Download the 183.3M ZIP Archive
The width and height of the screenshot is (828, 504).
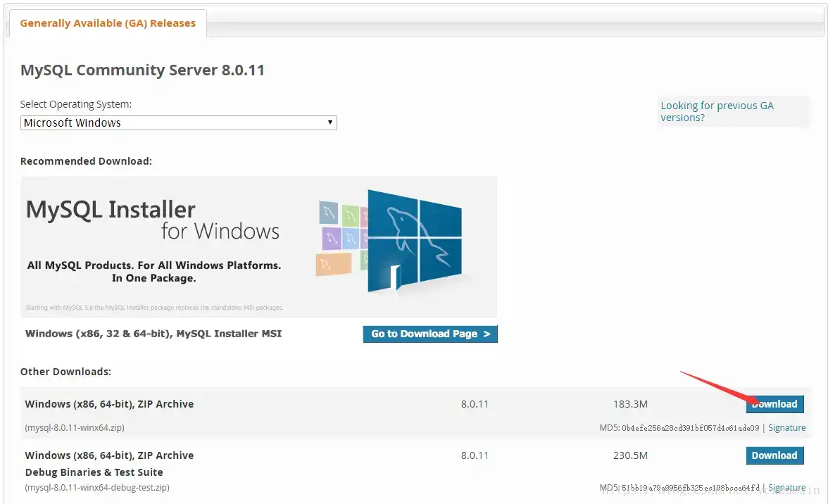click(774, 404)
